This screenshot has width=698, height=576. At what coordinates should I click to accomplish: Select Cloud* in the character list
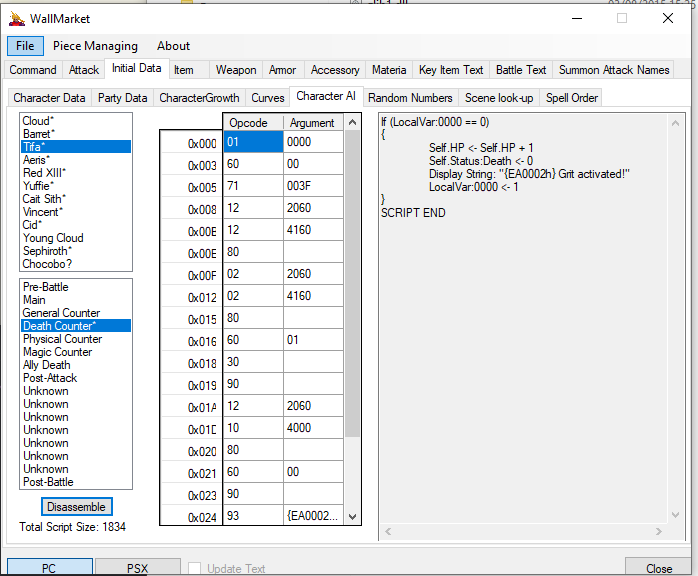point(76,121)
